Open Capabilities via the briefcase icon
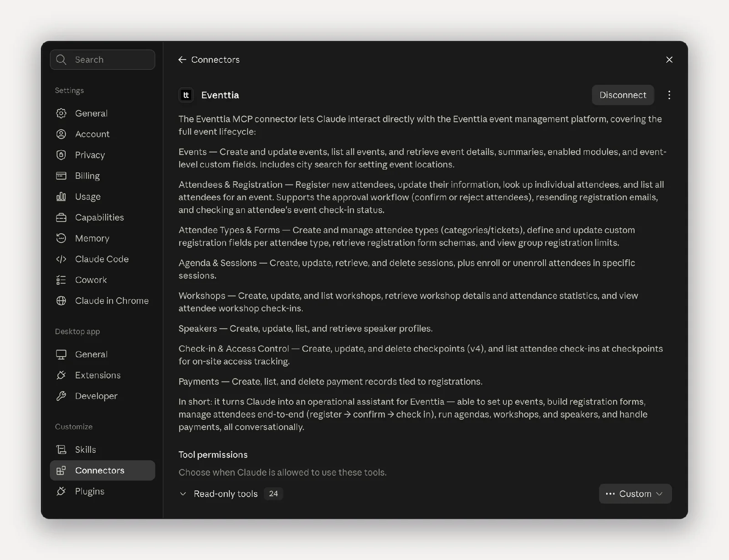 [61, 217]
